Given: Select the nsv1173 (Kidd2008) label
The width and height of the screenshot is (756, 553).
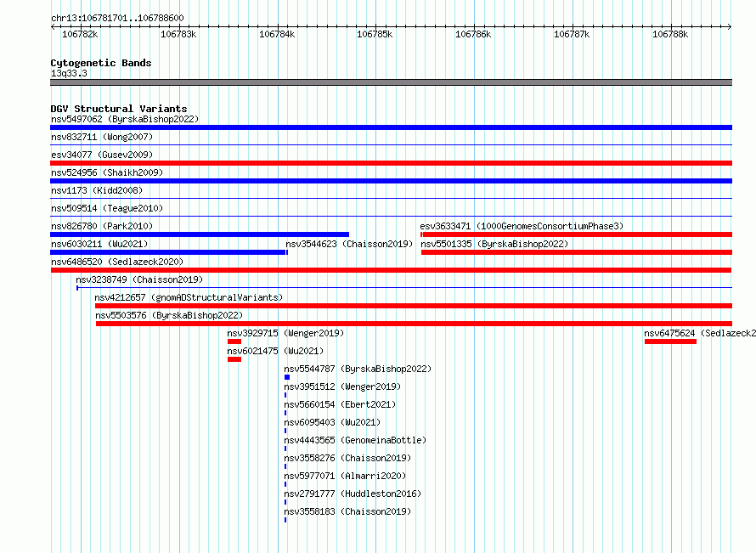Looking at the screenshot, I should click(x=97, y=190).
